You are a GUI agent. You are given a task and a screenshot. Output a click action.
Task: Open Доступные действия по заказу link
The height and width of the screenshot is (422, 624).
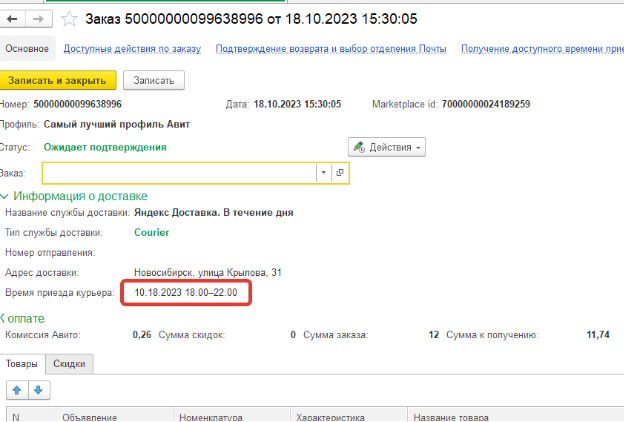coord(132,49)
